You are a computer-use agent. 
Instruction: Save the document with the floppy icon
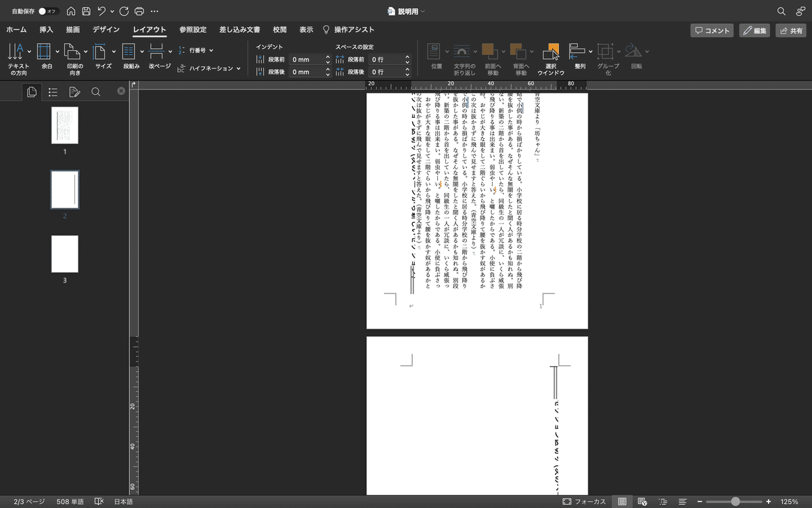click(86, 12)
